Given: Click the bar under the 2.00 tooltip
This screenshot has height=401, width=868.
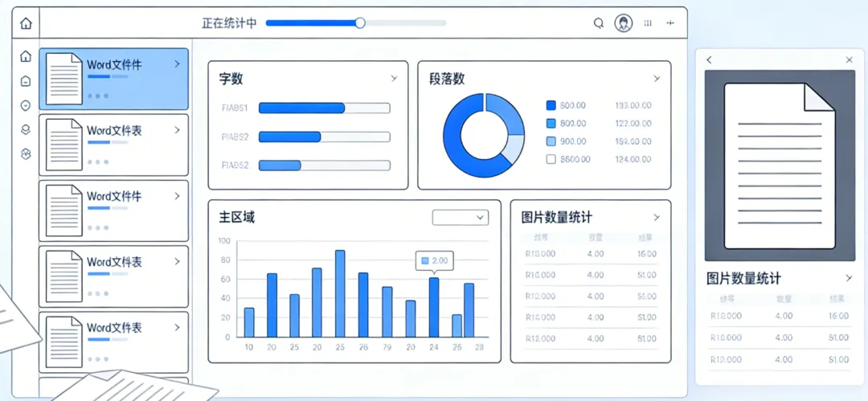Looking at the screenshot, I should coord(434,308).
